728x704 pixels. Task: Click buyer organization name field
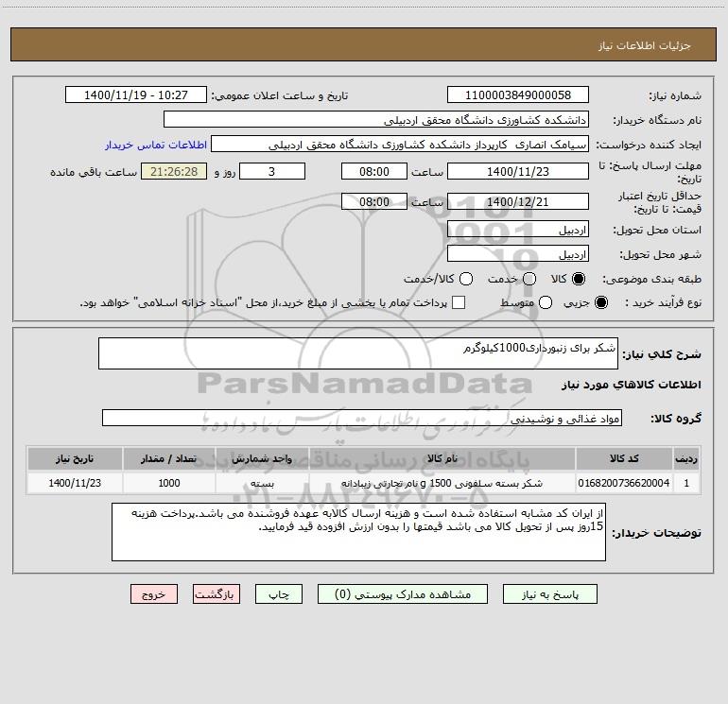pos(376,119)
